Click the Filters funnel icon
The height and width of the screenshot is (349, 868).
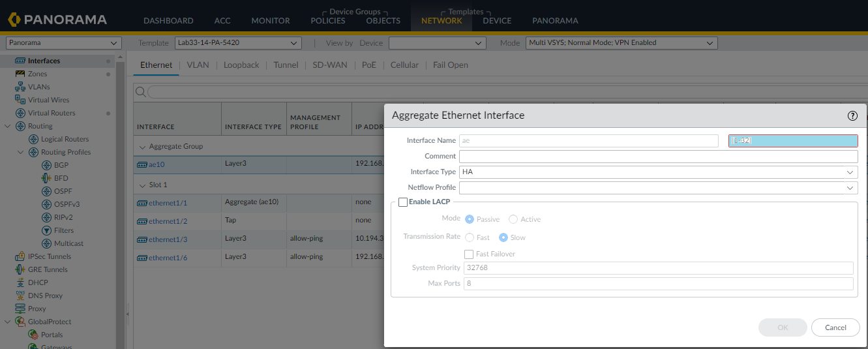46,230
